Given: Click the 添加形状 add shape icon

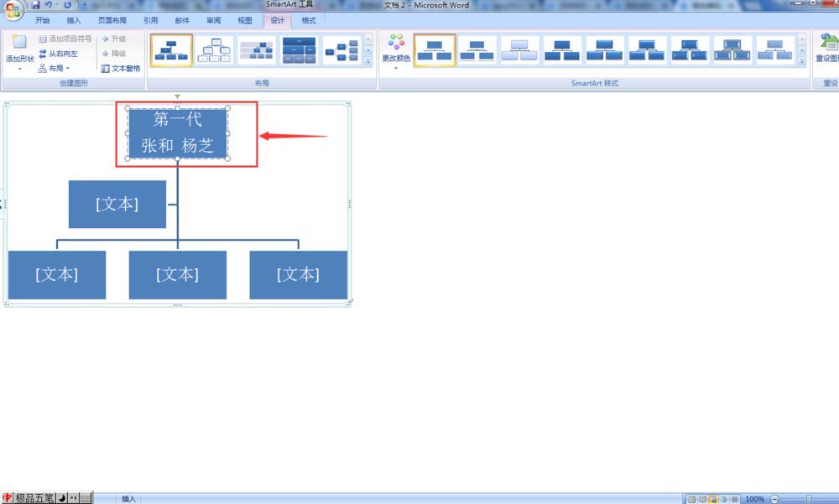Looking at the screenshot, I should (x=19, y=42).
